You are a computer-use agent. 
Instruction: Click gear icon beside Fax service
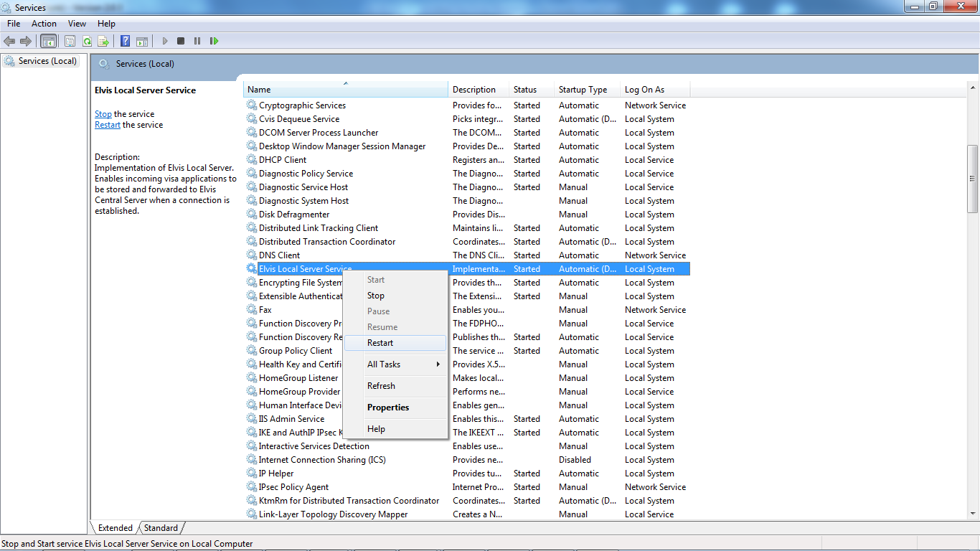coord(252,310)
